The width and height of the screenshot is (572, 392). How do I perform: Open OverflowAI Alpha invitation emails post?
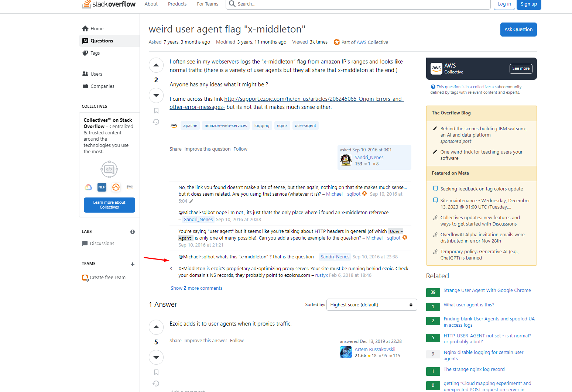tap(482, 238)
